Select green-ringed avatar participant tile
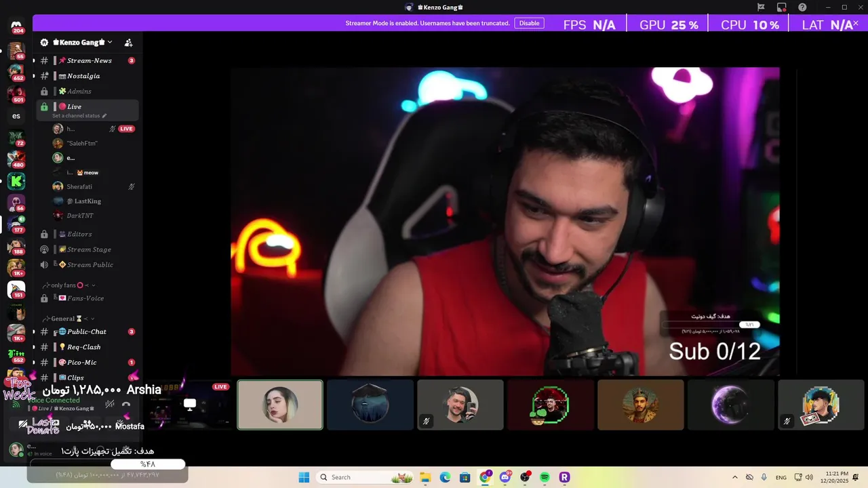 [x=551, y=405]
